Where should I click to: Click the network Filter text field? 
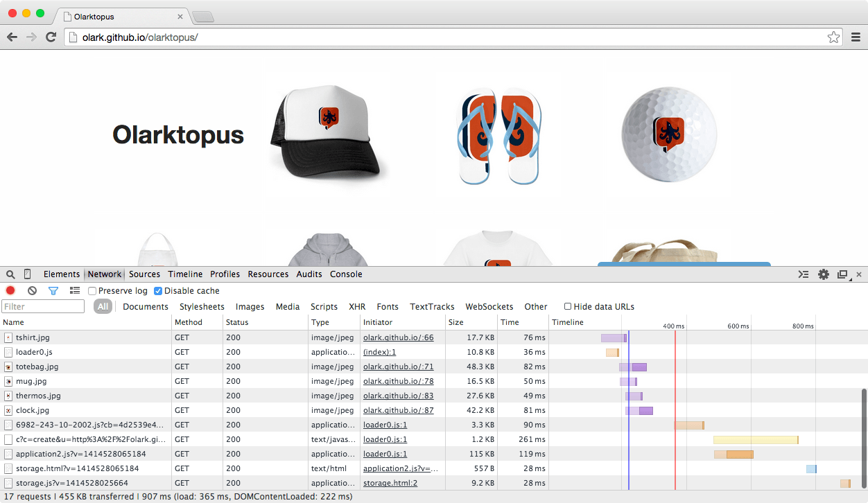[43, 307]
